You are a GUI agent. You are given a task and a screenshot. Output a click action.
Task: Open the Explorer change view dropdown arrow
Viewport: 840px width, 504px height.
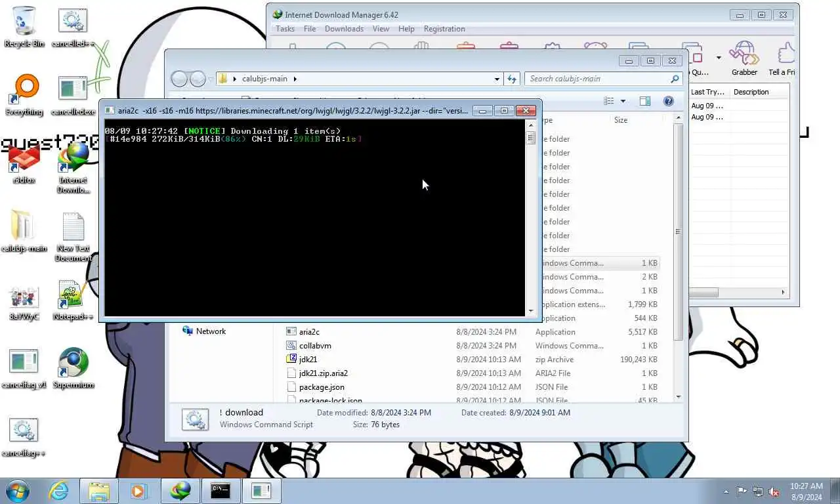point(623,101)
